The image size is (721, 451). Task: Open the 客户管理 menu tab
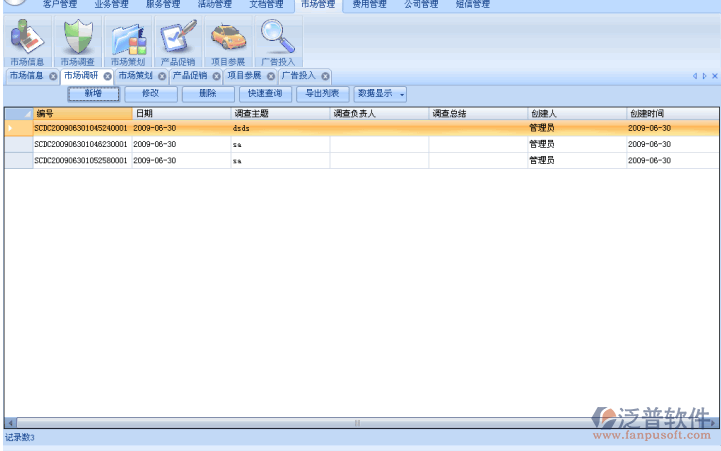pyautogui.click(x=60, y=5)
